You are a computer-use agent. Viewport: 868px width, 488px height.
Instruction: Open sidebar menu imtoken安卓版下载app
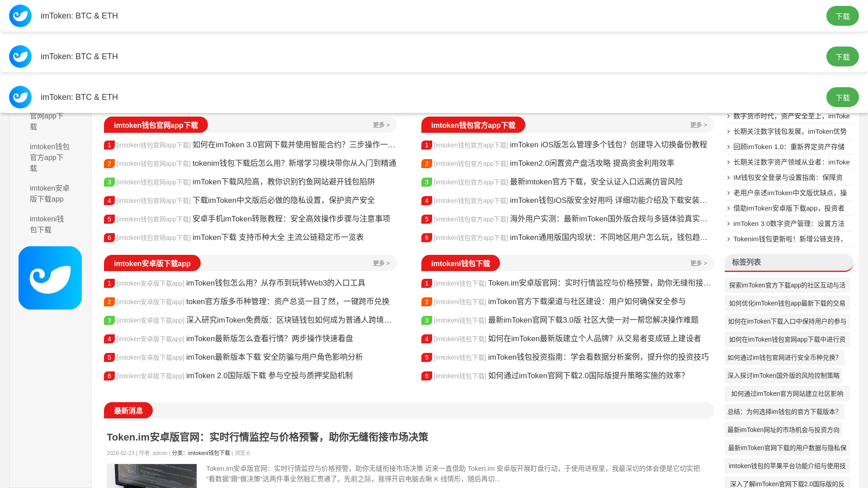50,194
